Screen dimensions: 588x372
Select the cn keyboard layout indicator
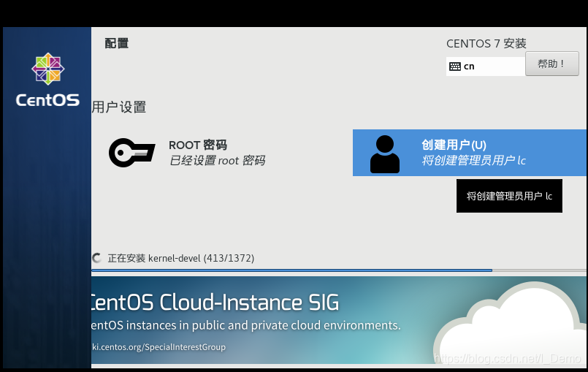pyautogui.click(x=485, y=67)
